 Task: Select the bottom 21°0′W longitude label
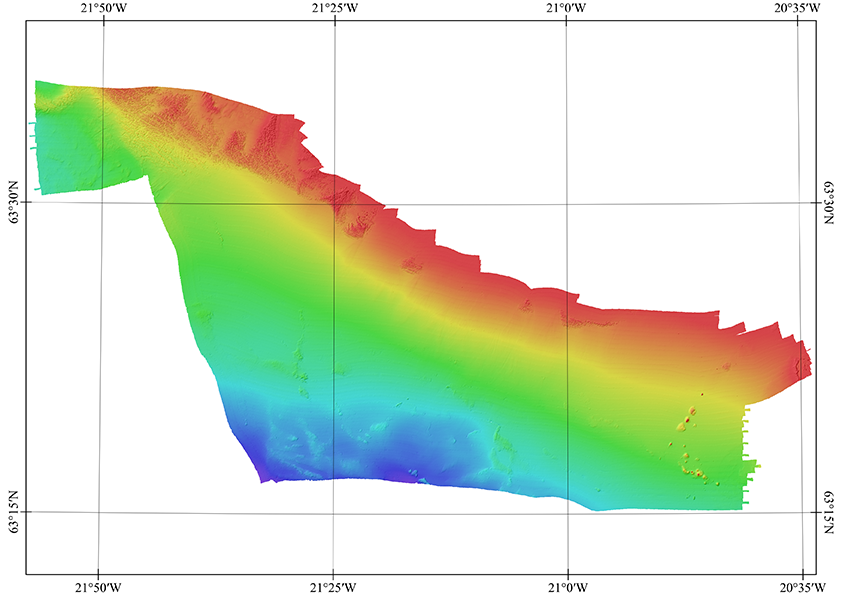(568, 586)
